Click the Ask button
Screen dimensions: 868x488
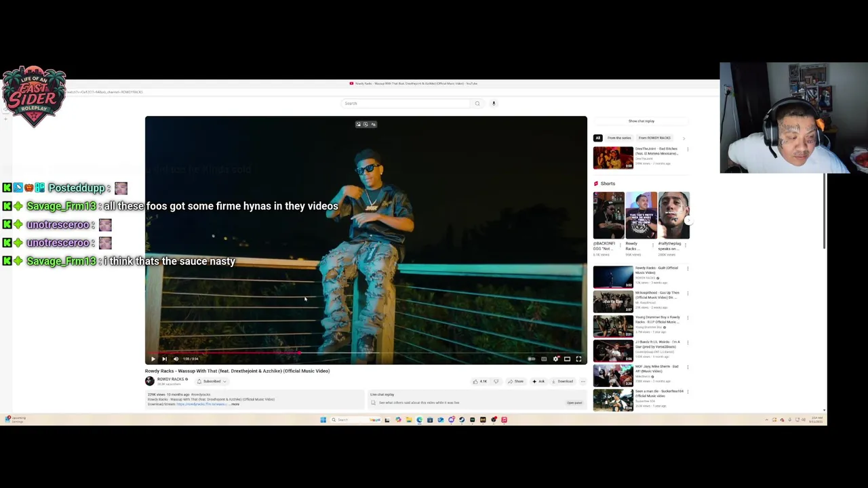(x=538, y=381)
